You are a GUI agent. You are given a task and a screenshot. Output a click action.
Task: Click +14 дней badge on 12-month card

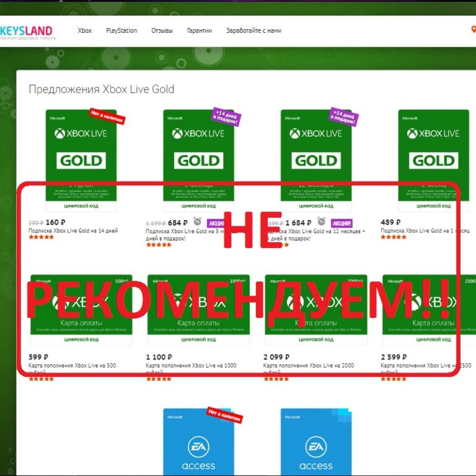click(x=344, y=117)
